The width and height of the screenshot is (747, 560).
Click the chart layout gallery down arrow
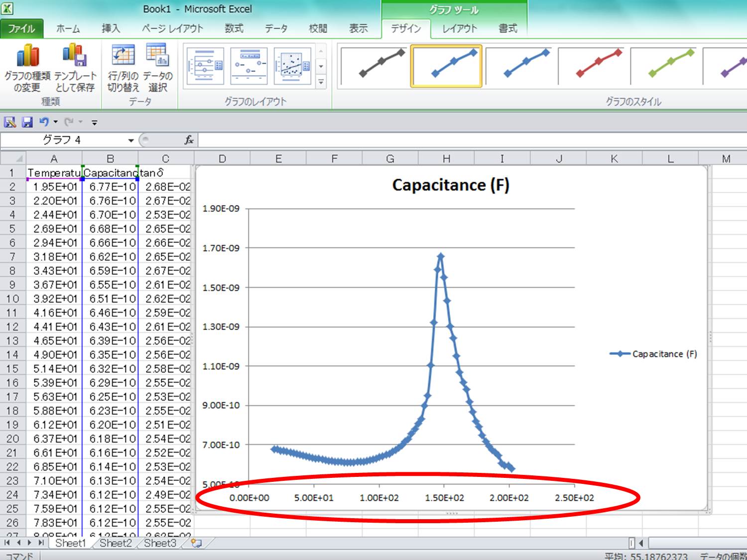point(321,66)
